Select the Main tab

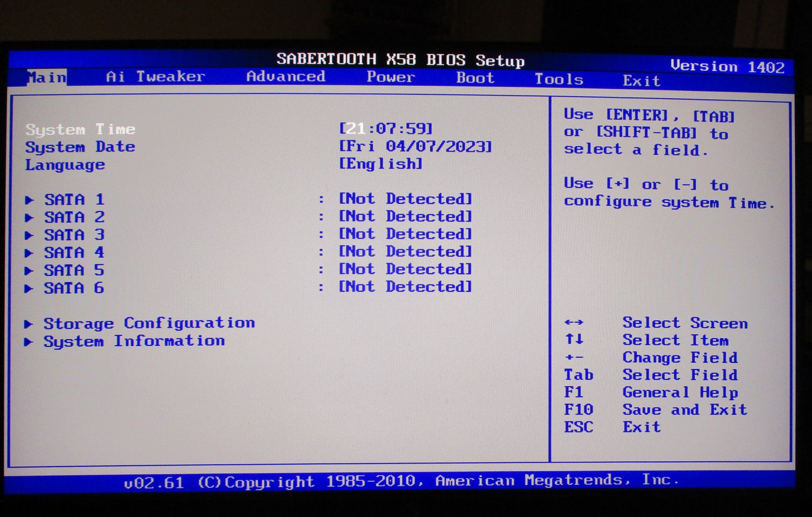pyautogui.click(x=47, y=78)
